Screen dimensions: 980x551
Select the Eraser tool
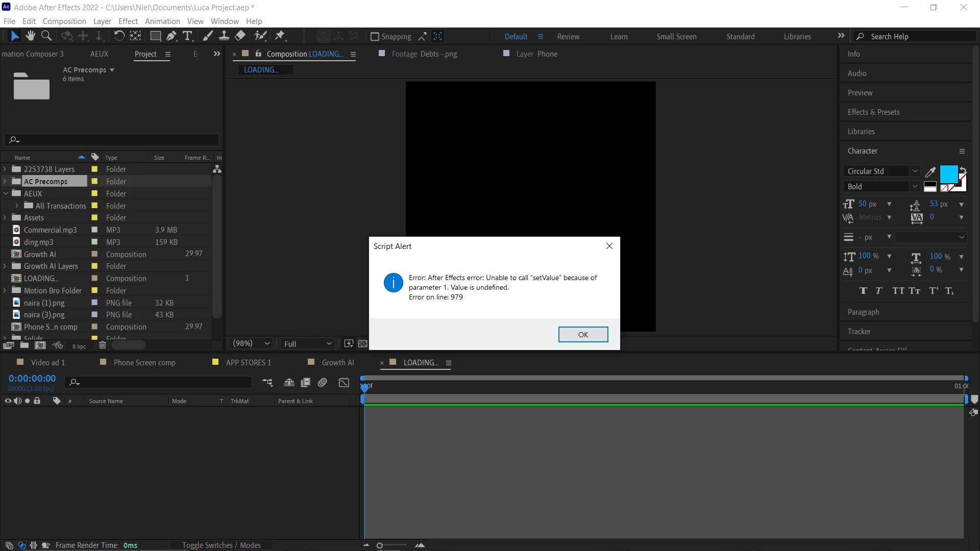240,36
